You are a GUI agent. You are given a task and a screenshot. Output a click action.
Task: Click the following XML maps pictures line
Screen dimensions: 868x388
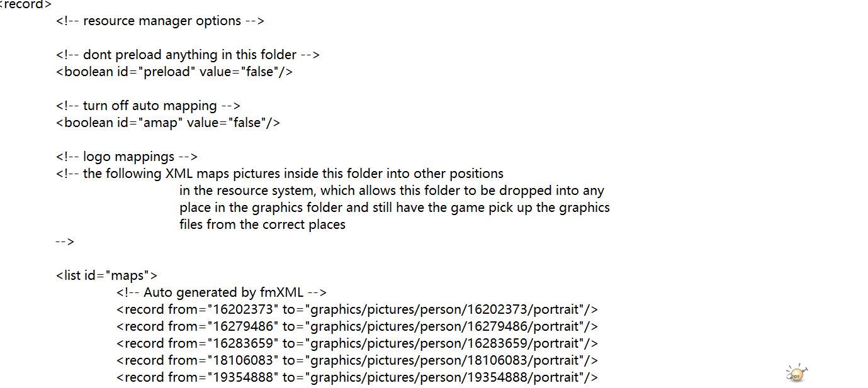pos(279,174)
